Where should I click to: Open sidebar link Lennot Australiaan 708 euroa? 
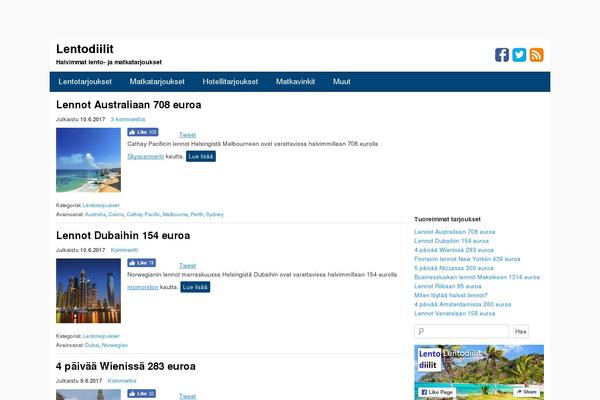pos(455,232)
